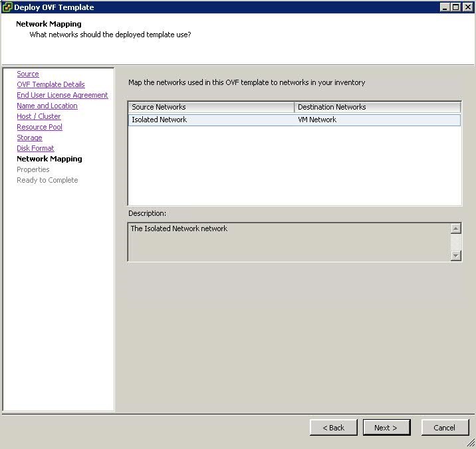Open OVF Template Details step
The image size is (476, 449).
click(51, 84)
